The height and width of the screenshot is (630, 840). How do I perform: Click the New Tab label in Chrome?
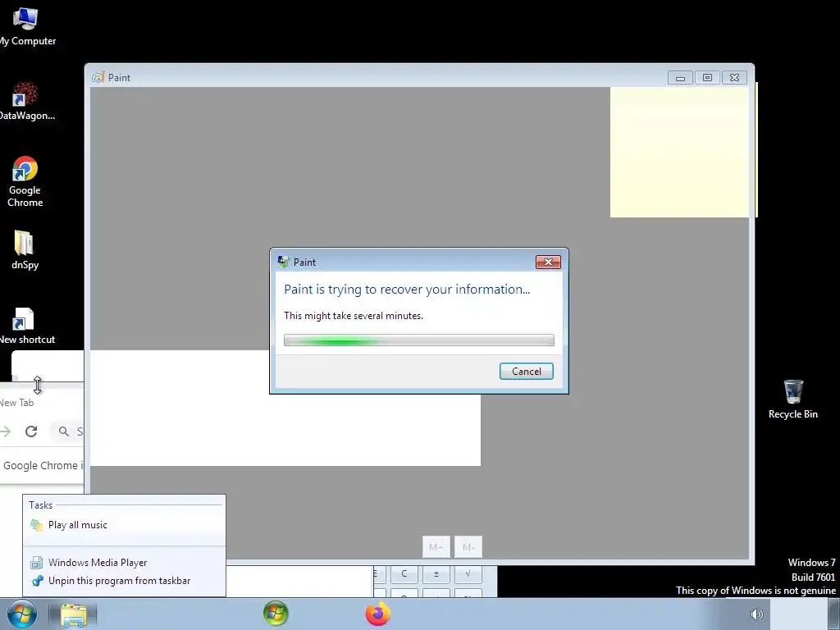tap(16, 403)
